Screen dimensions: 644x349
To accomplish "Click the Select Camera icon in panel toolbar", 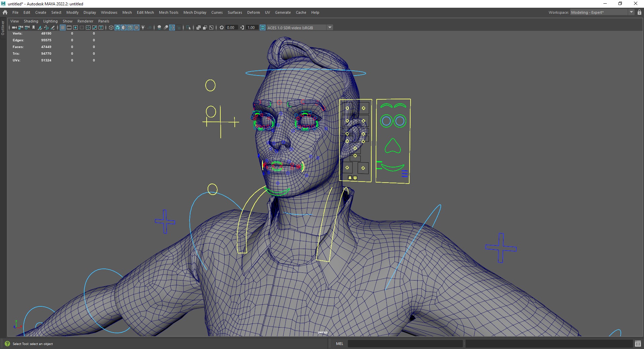I will click(14, 28).
